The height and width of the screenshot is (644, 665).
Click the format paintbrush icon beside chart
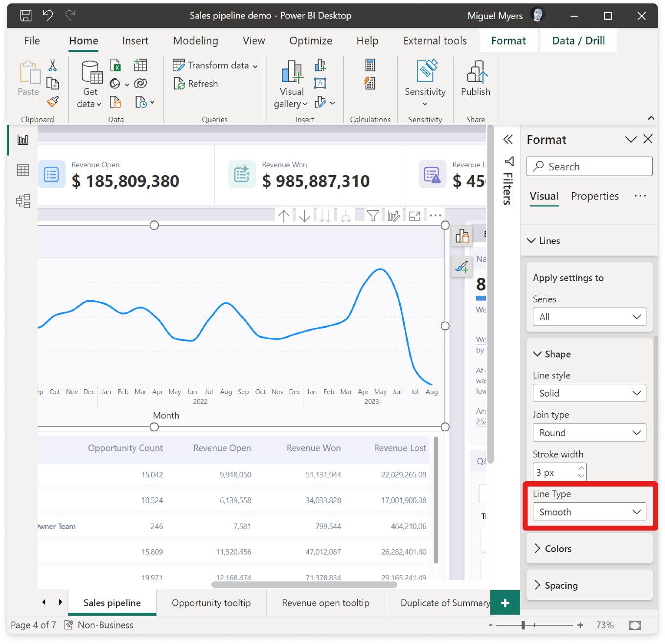point(462,266)
